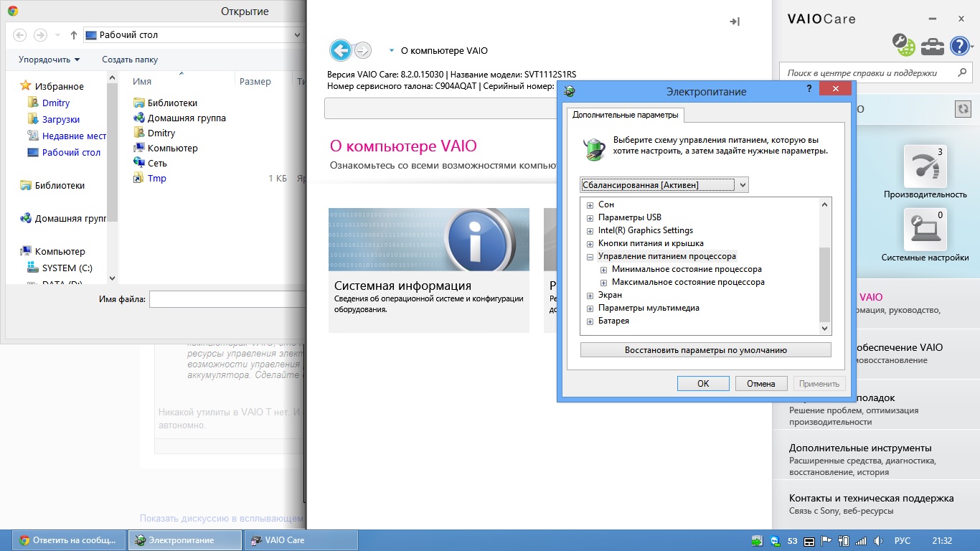Go back in the Открытие file dialog
Image resolution: width=980 pixels, height=551 pixels.
tap(20, 34)
